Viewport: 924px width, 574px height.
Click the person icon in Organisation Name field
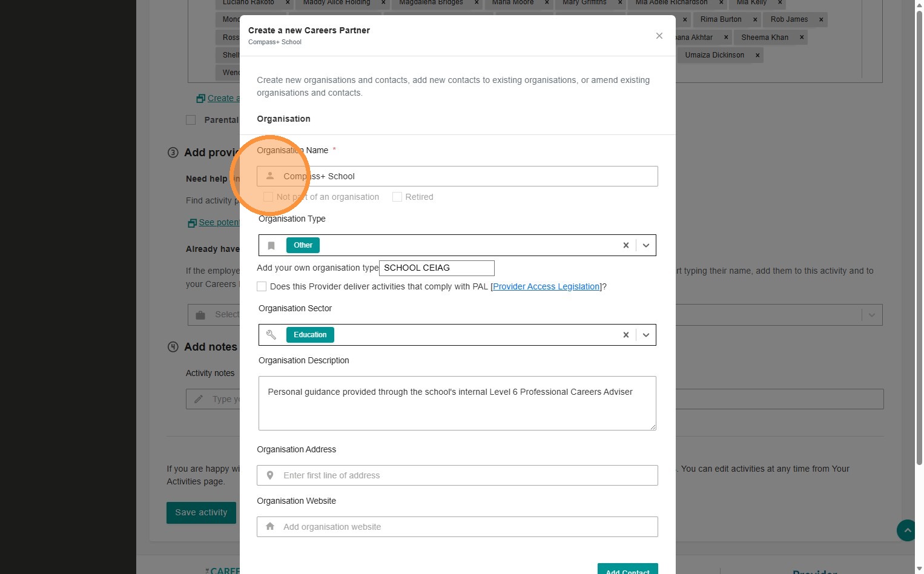pyautogui.click(x=270, y=176)
